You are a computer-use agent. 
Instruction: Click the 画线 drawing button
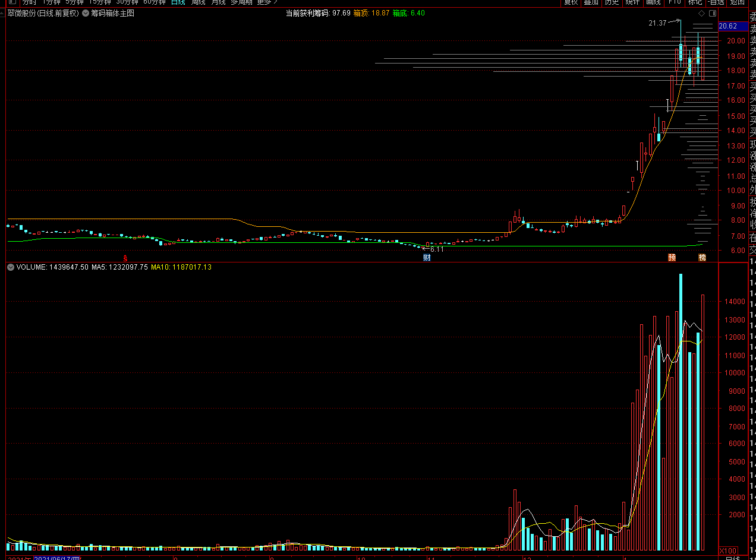(x=653, y=2)
